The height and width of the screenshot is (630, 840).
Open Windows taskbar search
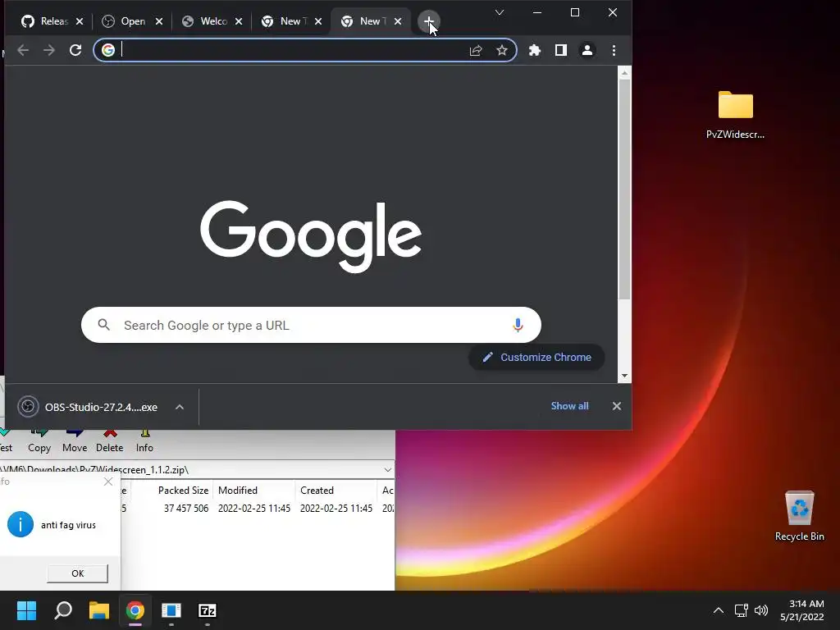coord(63,610)
